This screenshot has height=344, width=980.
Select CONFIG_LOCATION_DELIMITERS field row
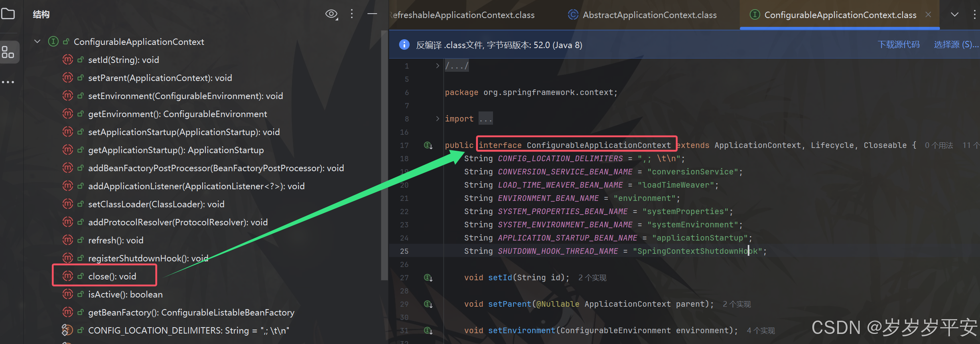(189, 330)
